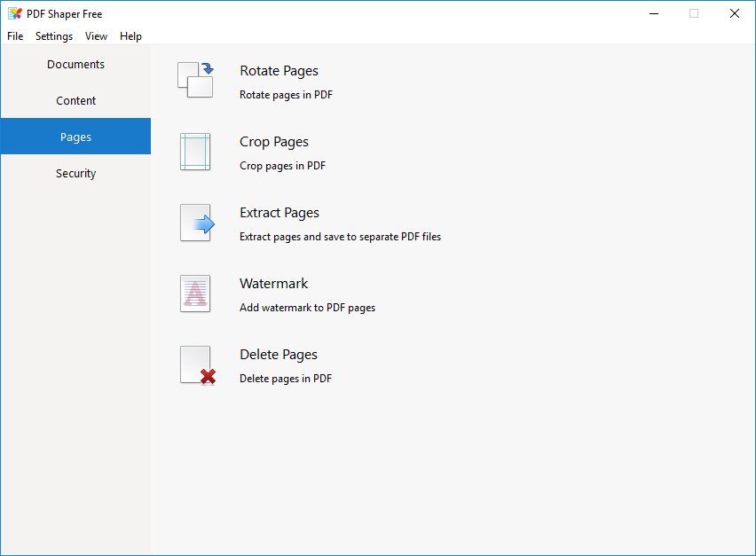Switch to the Security category

(x=75, y=173)
